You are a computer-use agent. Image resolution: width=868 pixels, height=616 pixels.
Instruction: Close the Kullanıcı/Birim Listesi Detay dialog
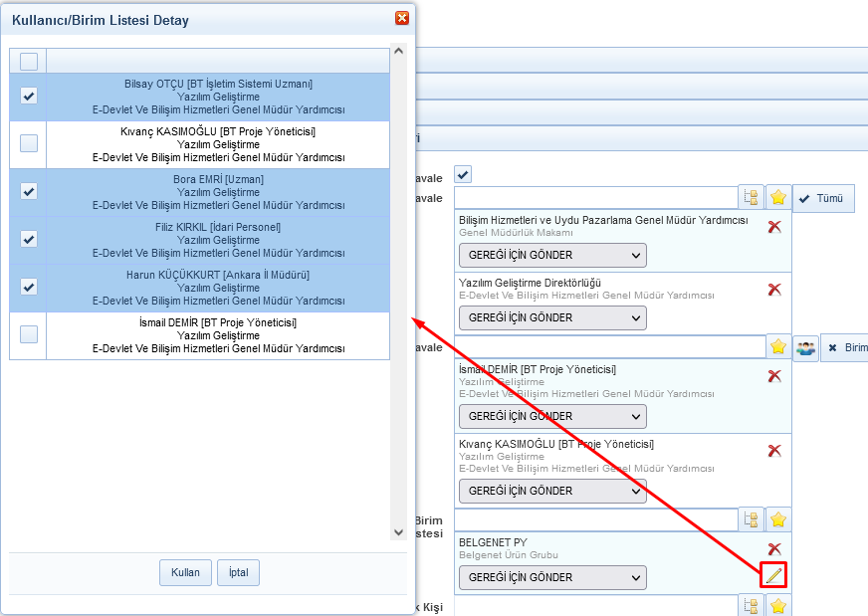click(x=401, y=18)
